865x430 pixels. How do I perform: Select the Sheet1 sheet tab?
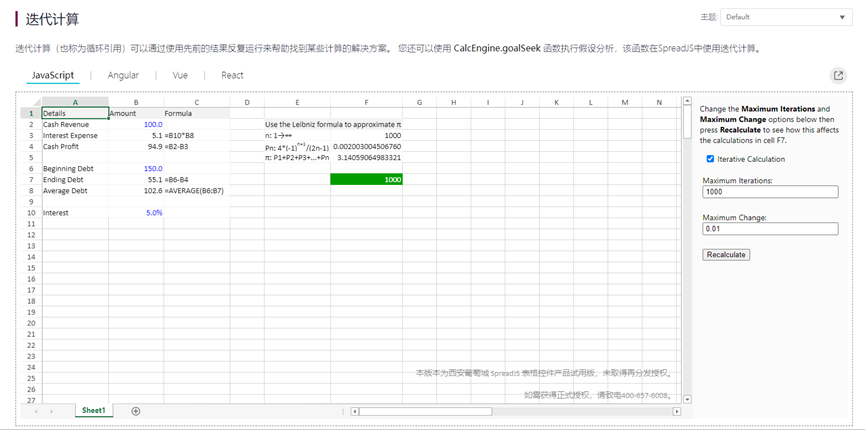pyautogui.click(x=94, y=410)
